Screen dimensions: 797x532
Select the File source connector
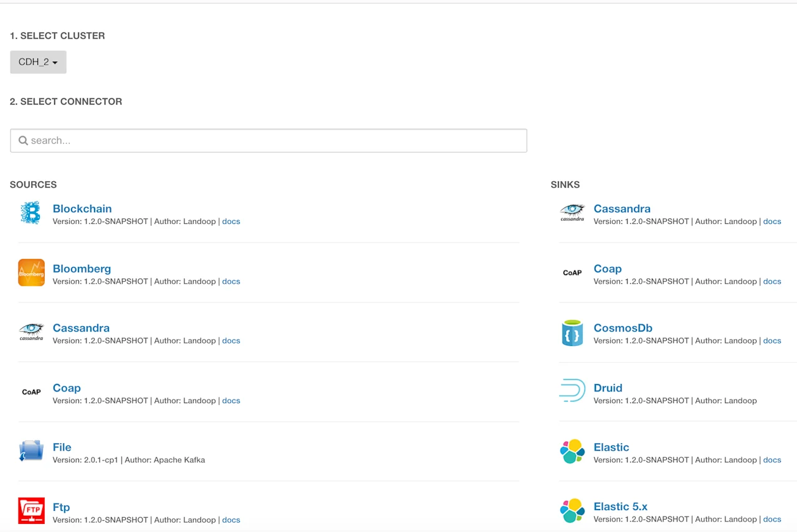coord(62,447)
